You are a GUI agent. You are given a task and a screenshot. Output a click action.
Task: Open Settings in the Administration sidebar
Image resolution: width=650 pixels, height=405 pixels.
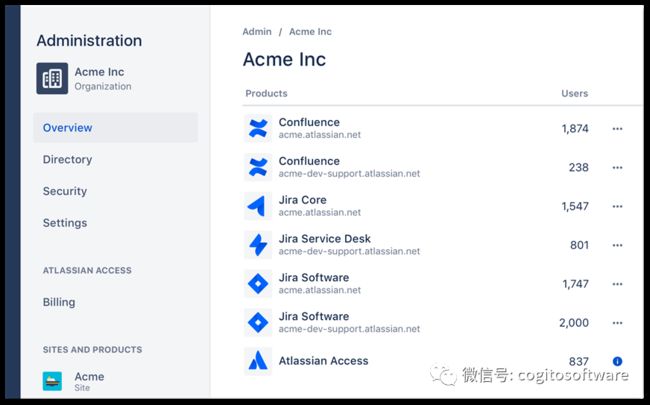[x=65, y=223]
